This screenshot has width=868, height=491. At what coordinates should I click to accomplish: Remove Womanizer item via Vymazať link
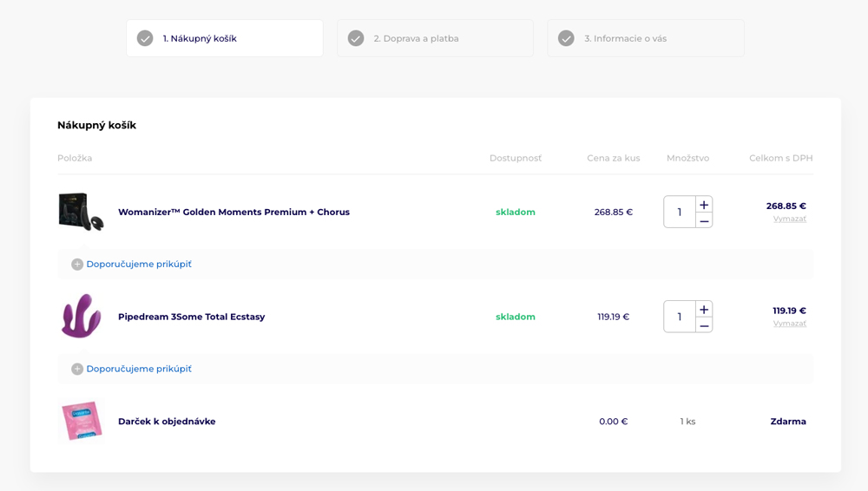(x=790, y=219)
